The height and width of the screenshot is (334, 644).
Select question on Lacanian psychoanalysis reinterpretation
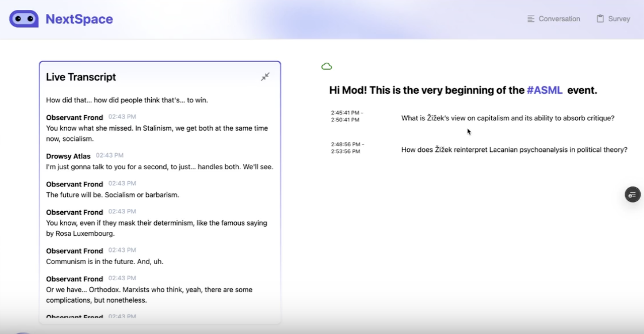click(x=514, y=150)
